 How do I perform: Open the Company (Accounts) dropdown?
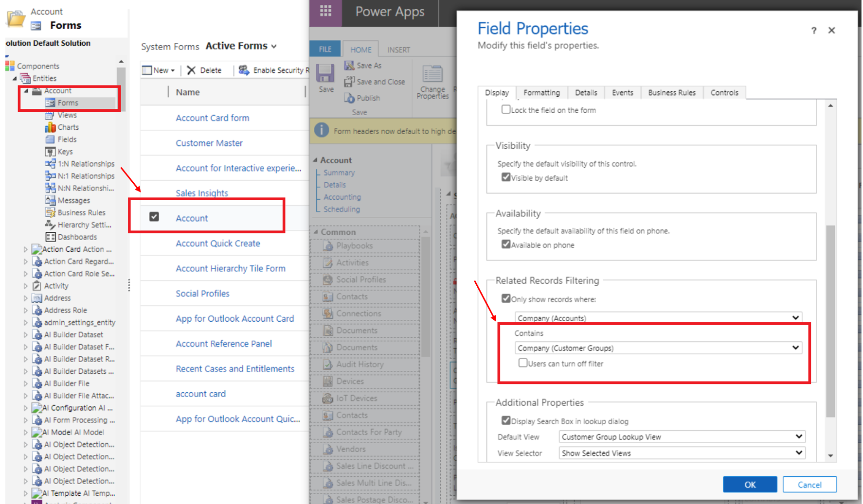click(x=658, y=318)
